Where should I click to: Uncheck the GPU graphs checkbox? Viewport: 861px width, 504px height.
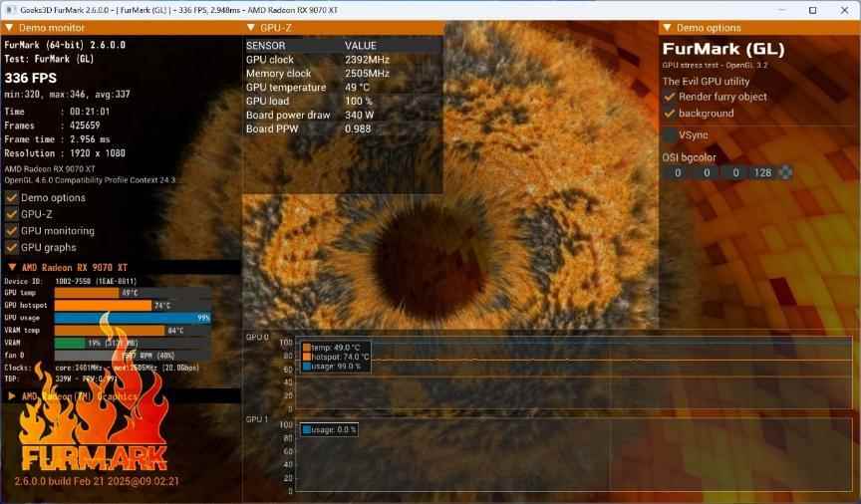coord(11,248)
